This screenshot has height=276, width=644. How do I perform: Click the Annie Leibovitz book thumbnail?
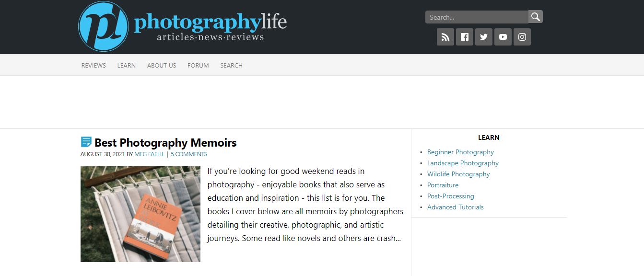tap(140, 214)
